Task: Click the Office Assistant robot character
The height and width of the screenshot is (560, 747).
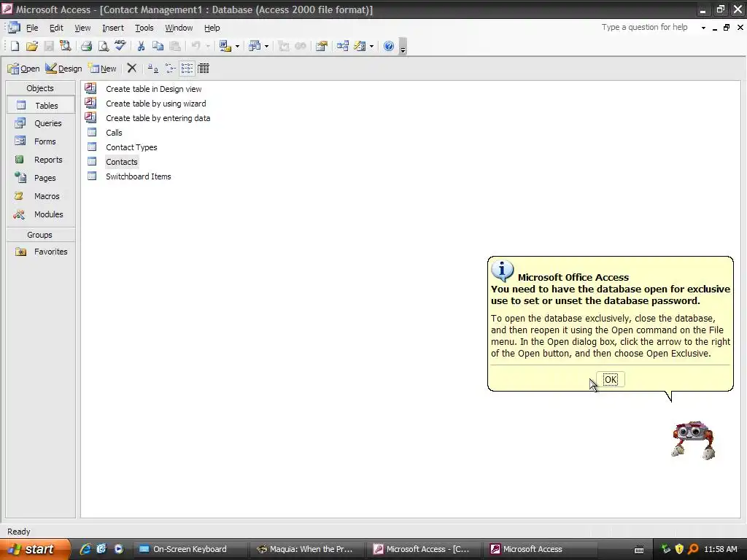Action: tap(693, 440)
